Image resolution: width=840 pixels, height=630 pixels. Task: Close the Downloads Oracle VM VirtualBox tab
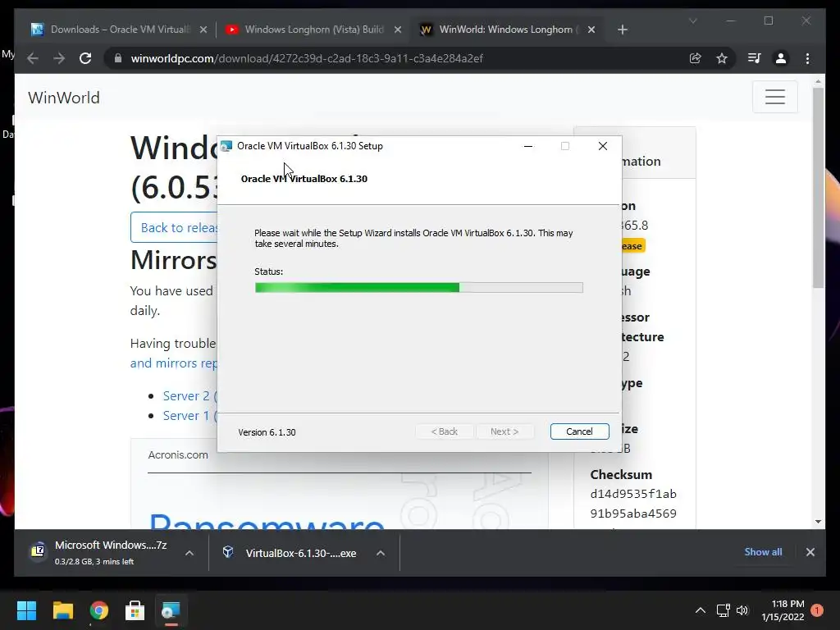click(203, 30)
